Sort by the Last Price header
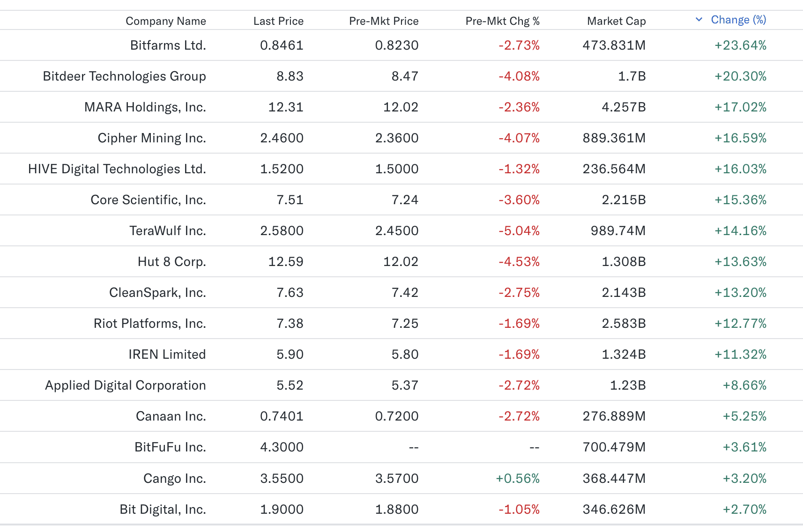This screenshot has width=803, height=532. [278, 21]
